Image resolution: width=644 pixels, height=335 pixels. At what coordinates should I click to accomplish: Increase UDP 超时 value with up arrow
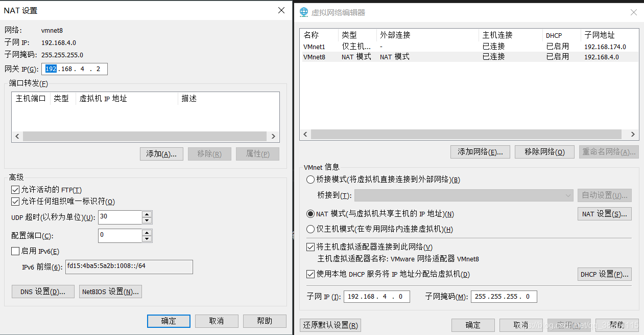(x=147, y=214)
